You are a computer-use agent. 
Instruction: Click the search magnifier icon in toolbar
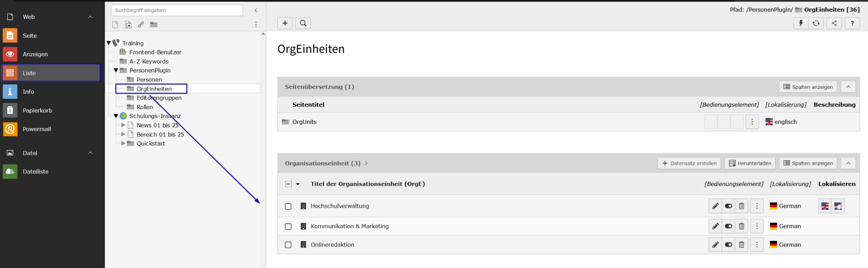pyautogui.click(x=303, y=23)
